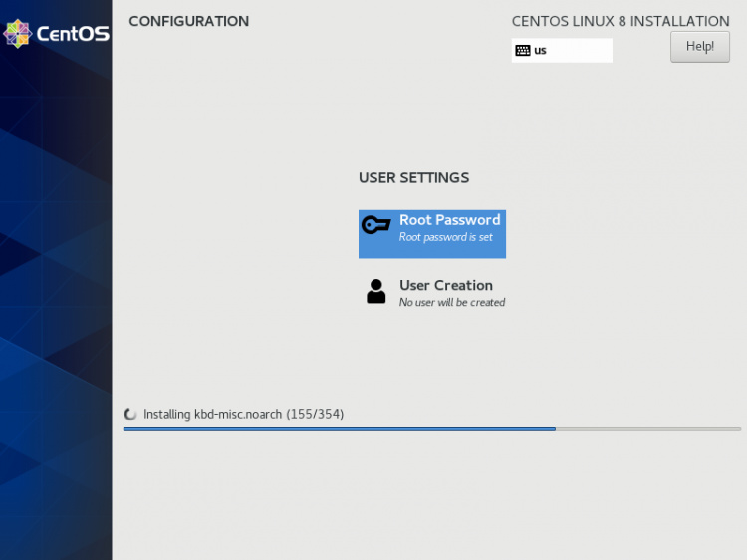Click the Root Password key icon
Screen dimensions: 747x560
tap(375, 226)
